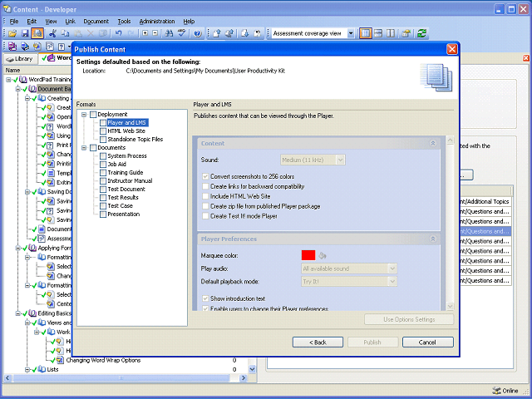The height and width of the screenshot is (399, 532).
Task: Open the Default playback mode dropdown
Action: [x=392, y=282]
